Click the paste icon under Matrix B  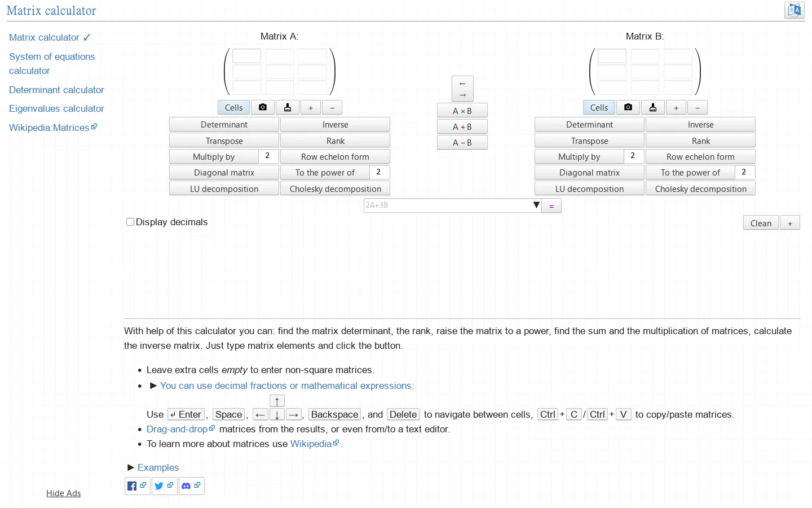pos(653,107)
